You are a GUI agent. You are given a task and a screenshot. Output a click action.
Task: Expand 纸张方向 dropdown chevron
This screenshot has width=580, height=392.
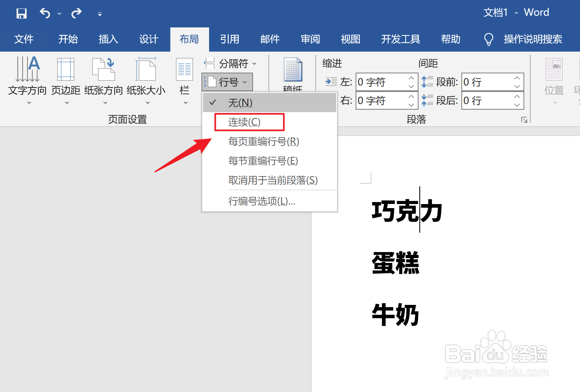coord(105,103)
